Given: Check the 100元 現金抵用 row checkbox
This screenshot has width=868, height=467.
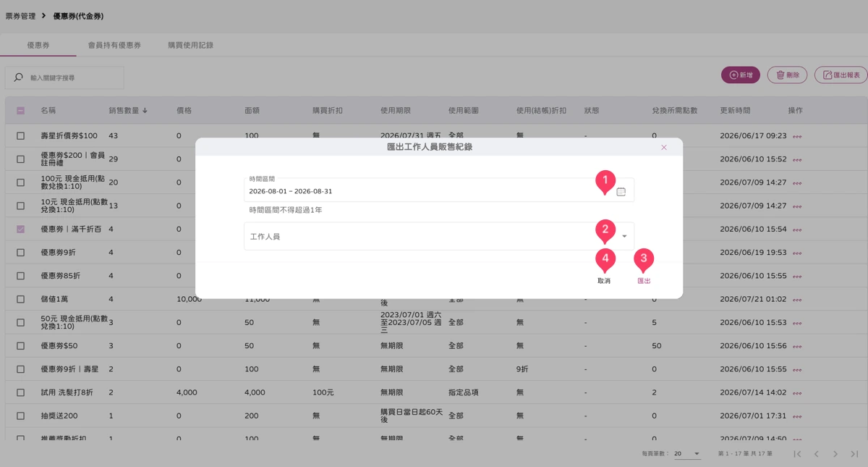Looking at the screenshot, I should click(20, 182).
